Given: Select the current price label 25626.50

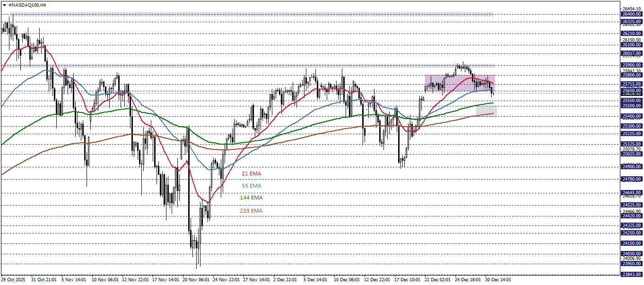Looking at the screenshot, I should (x=631, y=94).
